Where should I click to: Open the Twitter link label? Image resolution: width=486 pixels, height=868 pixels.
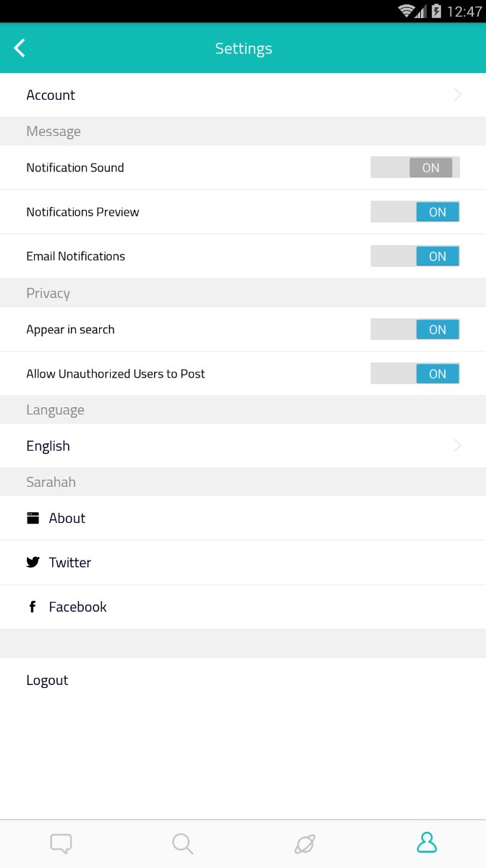click(70, 562)
